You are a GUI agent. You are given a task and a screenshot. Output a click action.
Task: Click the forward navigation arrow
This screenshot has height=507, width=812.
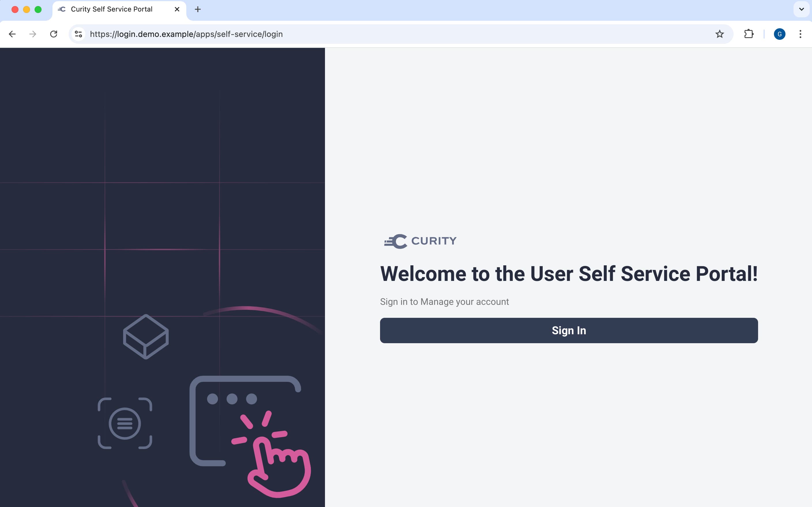33,34
